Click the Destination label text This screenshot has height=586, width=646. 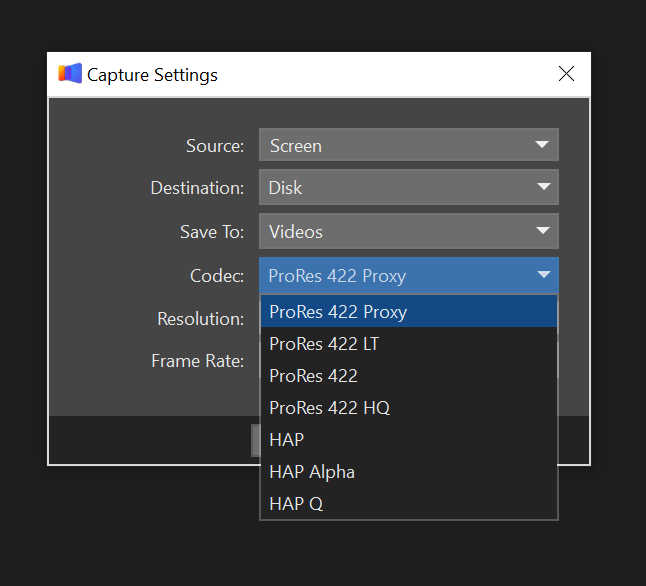197,188
